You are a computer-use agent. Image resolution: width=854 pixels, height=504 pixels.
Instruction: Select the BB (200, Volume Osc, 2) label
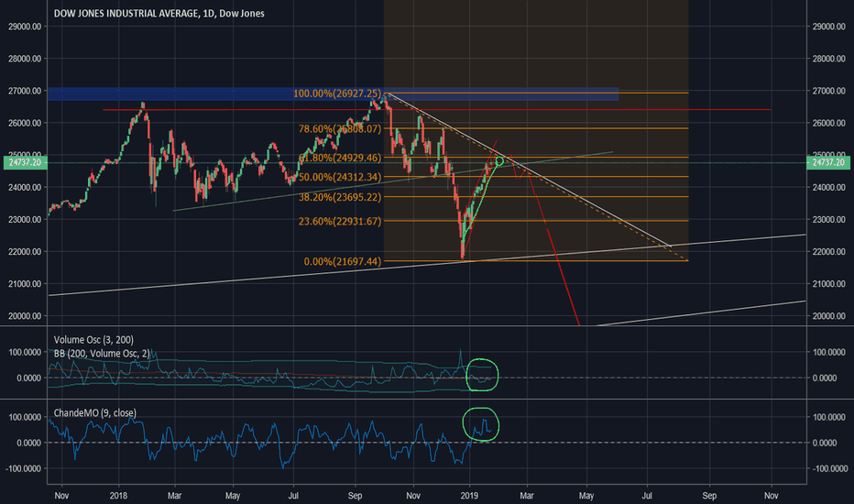click(102, 354)
